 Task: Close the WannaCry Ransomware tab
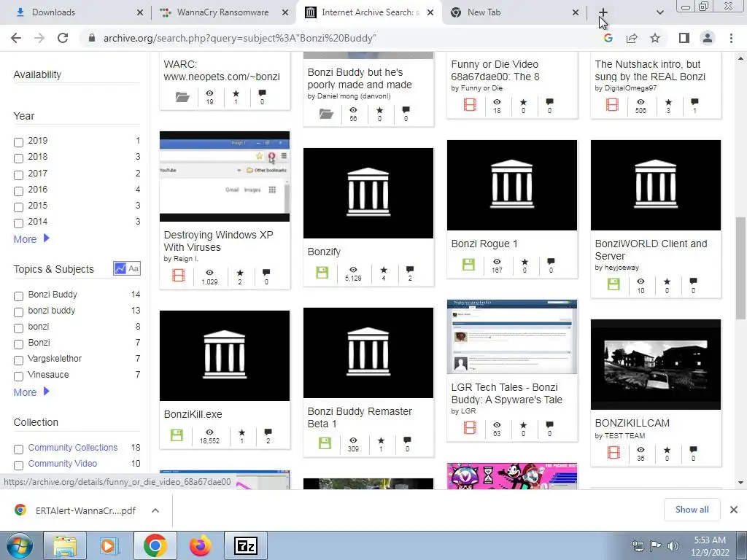point(285,12)
